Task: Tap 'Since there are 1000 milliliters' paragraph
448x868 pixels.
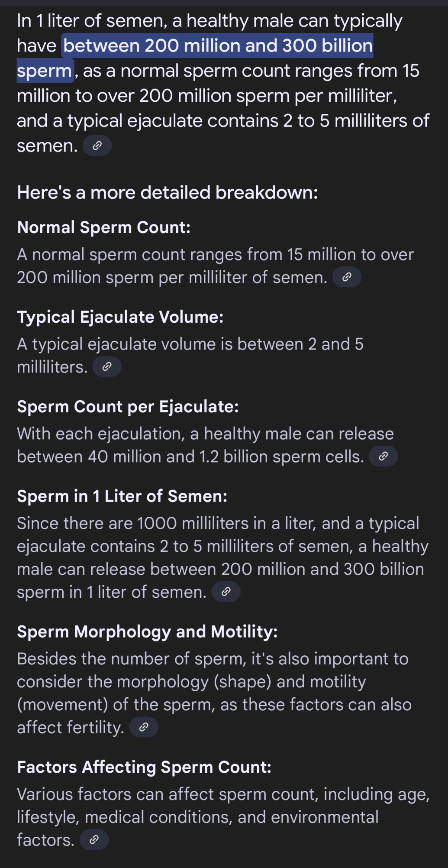Action: tap(222, 557)
